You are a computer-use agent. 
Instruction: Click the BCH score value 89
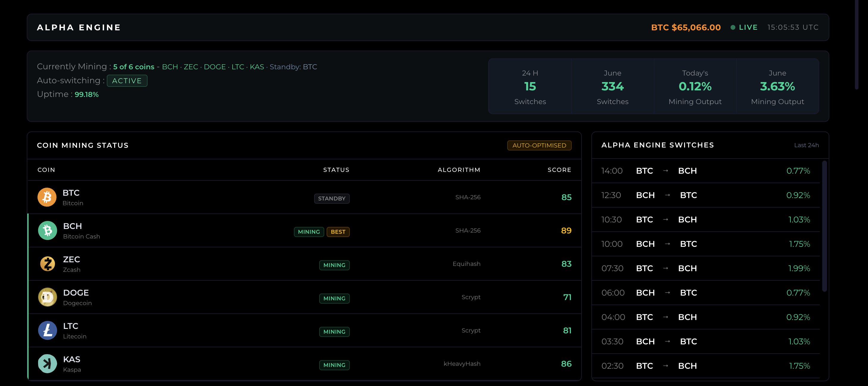[566, 230]
